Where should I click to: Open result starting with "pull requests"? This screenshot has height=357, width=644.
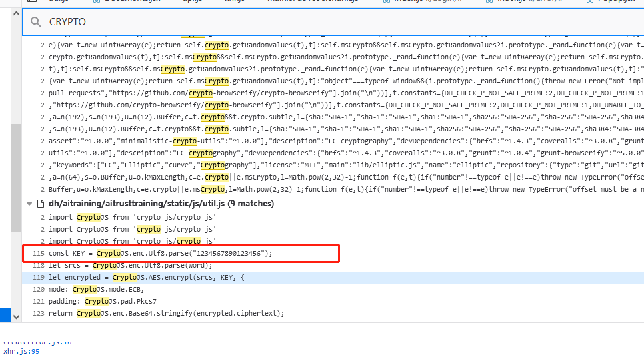[267, 93]
